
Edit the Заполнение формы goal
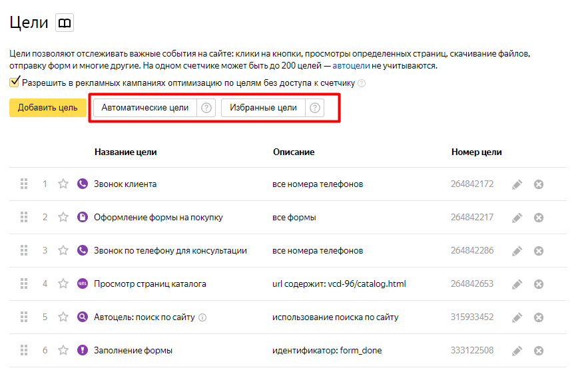517,351
